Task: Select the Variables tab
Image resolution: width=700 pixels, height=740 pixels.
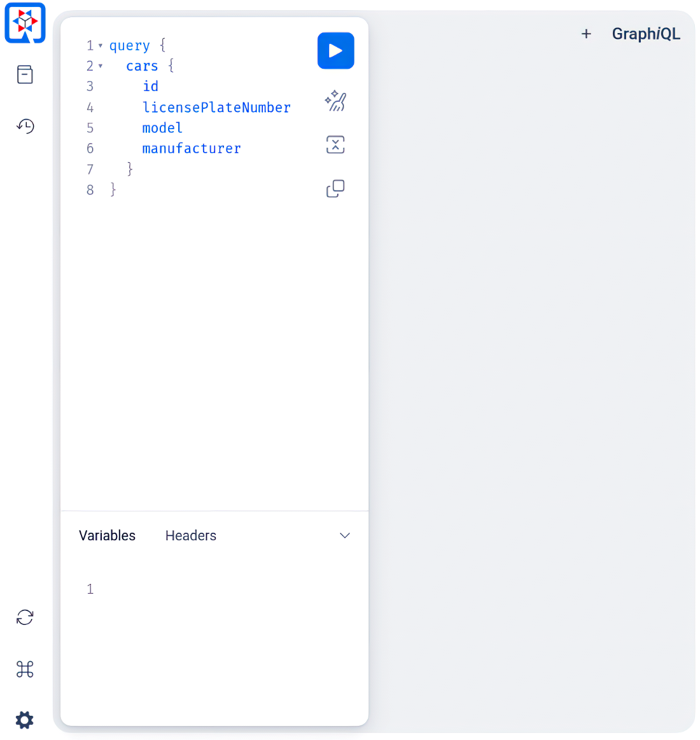Action: (x=107, y=536)
